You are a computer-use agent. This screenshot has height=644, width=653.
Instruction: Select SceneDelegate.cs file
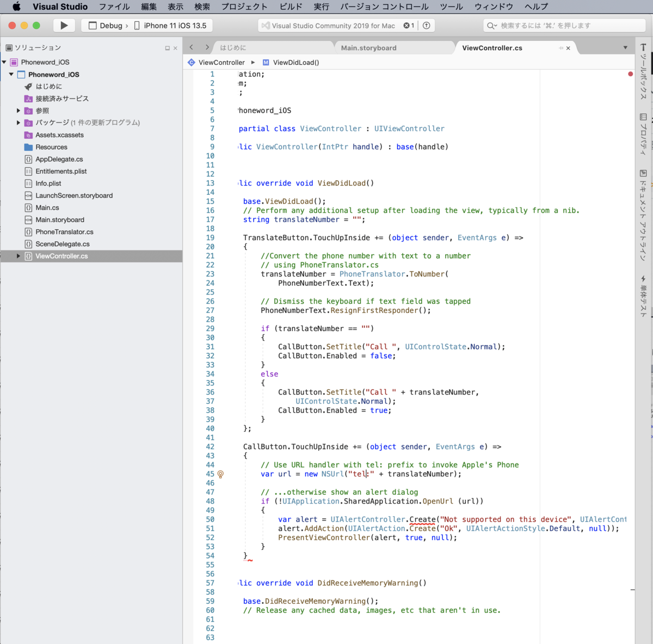click(63, 244)
